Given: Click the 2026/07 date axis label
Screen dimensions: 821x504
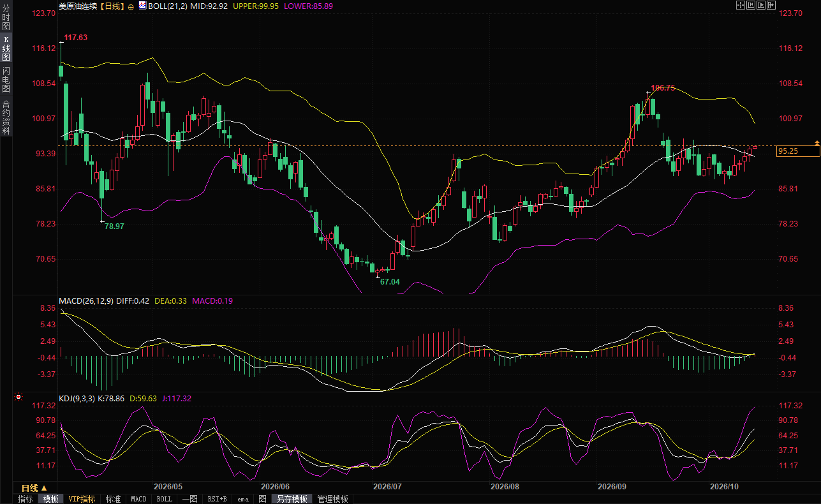Looking at the screenshot, I should [x=387, y=486].
